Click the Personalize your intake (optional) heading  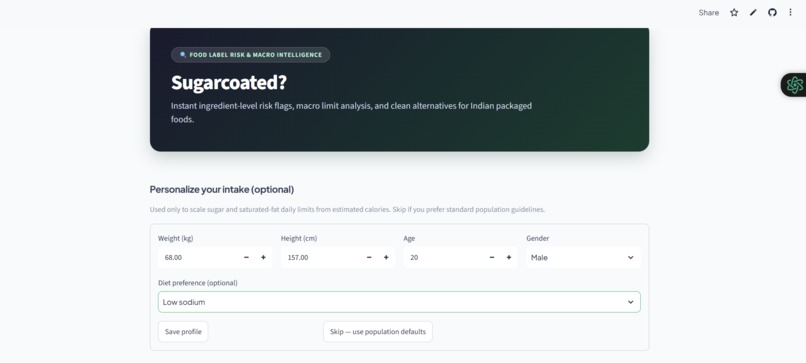tap(222, 189)
